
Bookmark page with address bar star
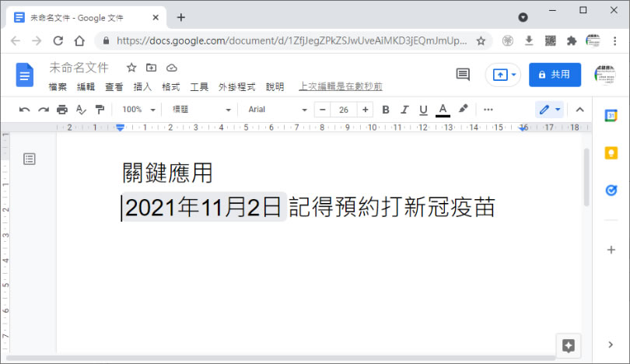(x=481, y=40)
